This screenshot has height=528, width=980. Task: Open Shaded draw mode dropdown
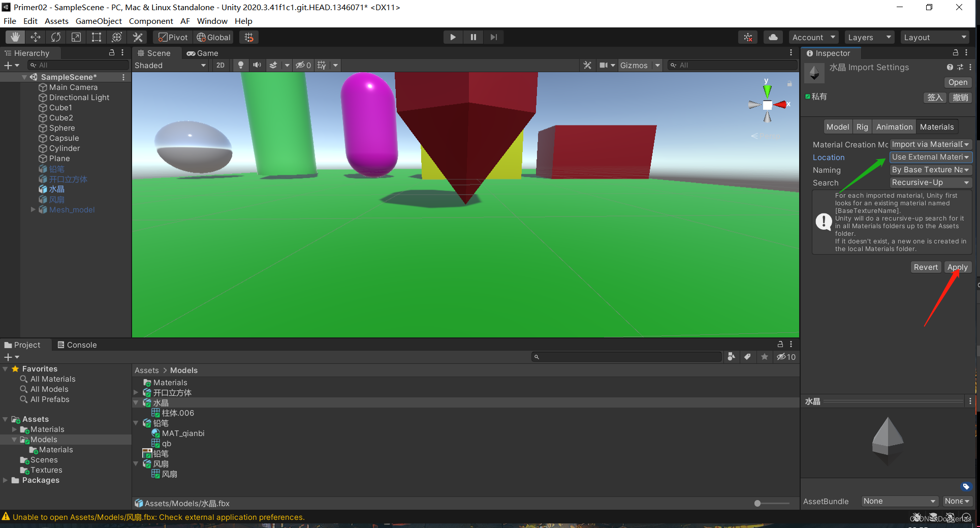pyautogui.click(x=170, y=65)
